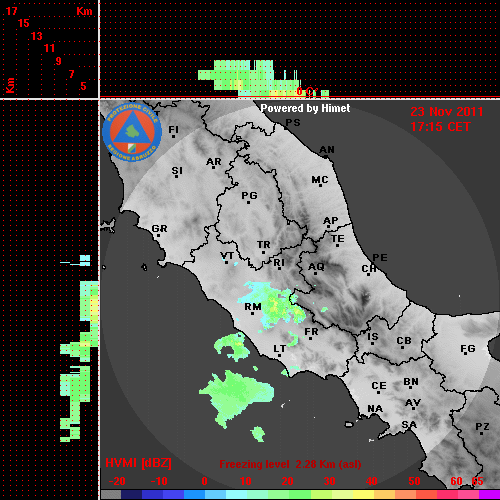The height and width of the screenshot is (500, 500).
Task: Click the magenta swatch at color bar end
Action: (x=489, y=495)
